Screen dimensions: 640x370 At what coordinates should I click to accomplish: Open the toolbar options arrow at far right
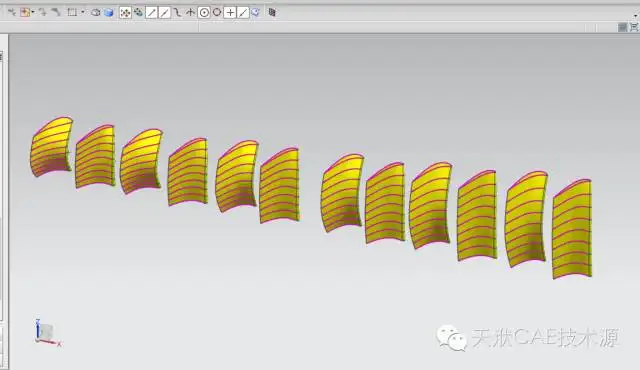tap(636, 16)
